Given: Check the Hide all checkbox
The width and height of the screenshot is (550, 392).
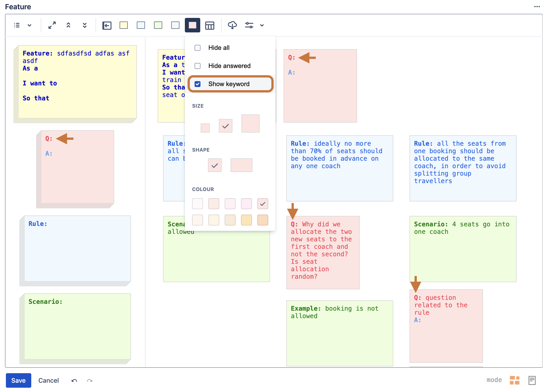Looking at the screenshot, I should tap(198, 48).
